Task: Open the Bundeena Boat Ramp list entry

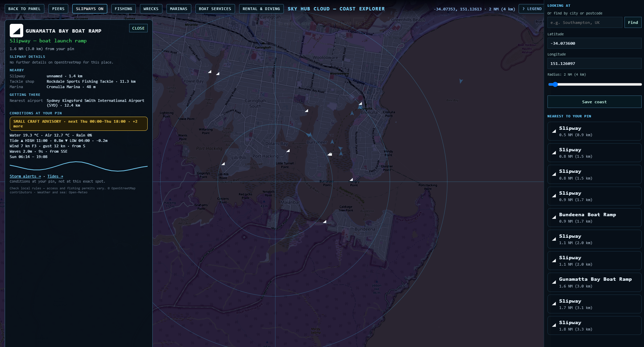Action: coord(594,218)
